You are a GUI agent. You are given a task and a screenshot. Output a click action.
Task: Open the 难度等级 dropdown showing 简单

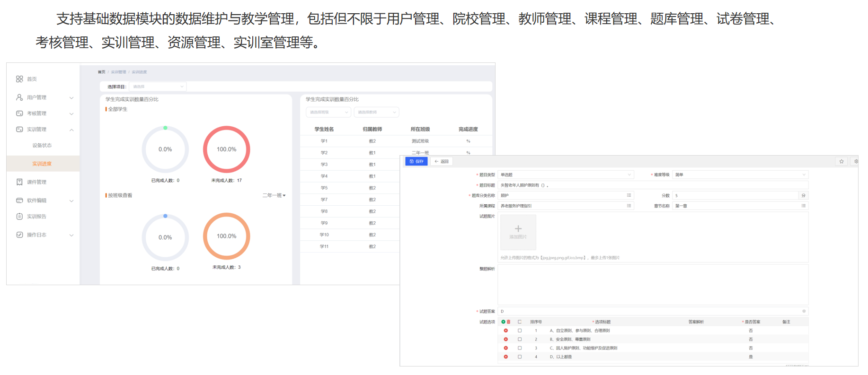740,175
